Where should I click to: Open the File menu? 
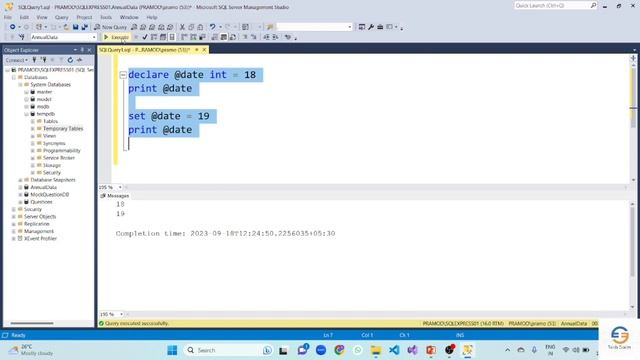tap(8, 17)
